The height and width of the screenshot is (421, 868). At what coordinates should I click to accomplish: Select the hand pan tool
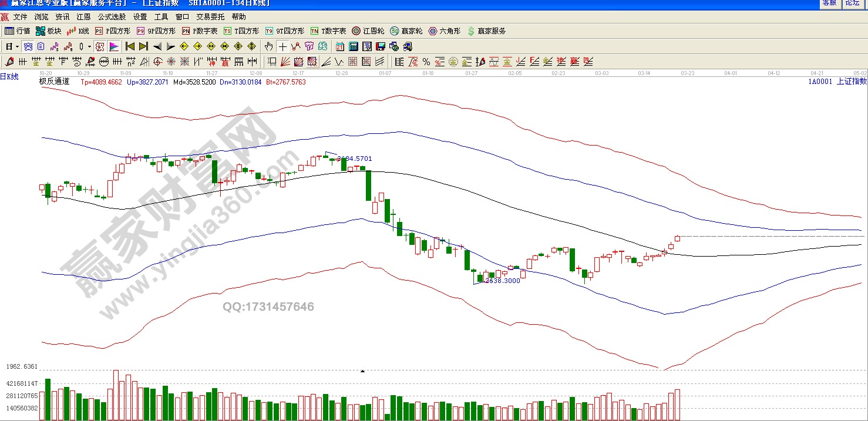(269, 46)
